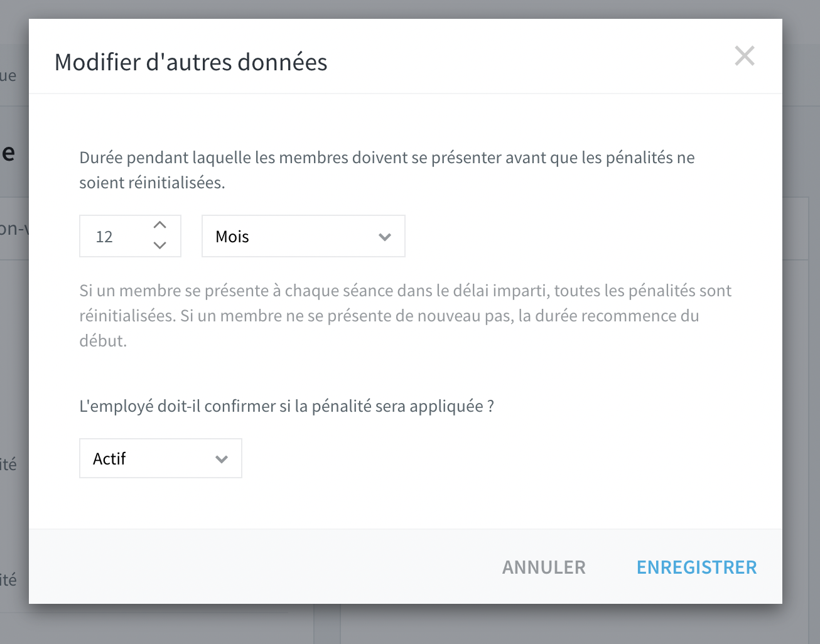Click the word Actif inside the status selector
Image resolution: width=820 pixels, height=644 pixels.
coord(109,459)
